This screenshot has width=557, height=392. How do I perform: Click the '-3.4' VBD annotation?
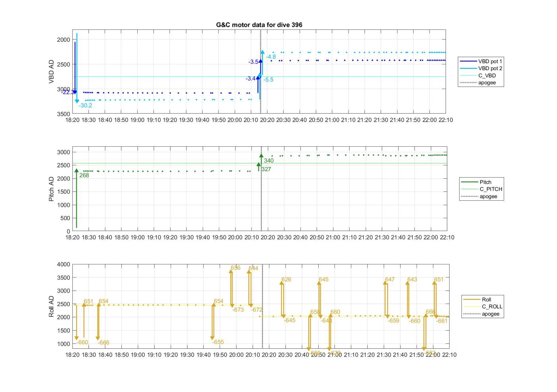point(251,78)
